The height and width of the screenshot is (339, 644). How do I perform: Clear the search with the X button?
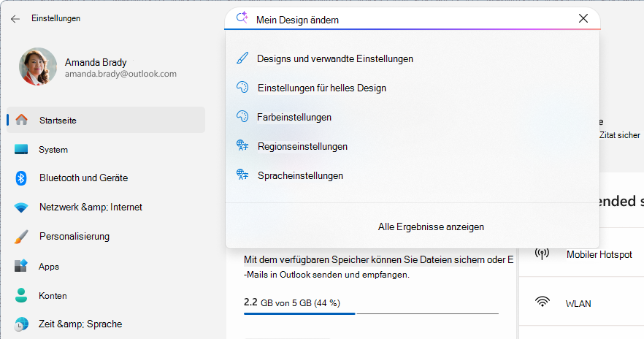point(583,18)
